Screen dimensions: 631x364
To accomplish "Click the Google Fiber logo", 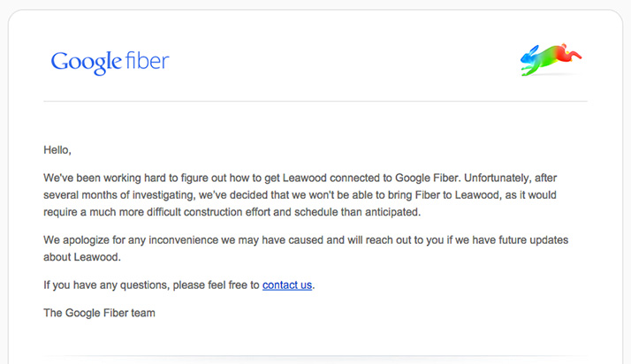I will coord(110,62).
